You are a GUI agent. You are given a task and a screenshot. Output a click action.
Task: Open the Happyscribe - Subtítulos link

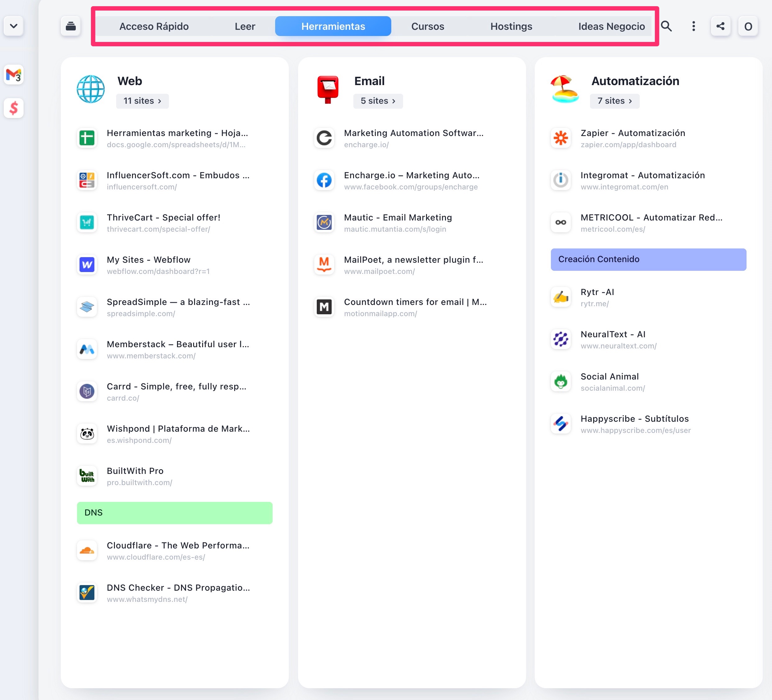click(x=634, y=419)
